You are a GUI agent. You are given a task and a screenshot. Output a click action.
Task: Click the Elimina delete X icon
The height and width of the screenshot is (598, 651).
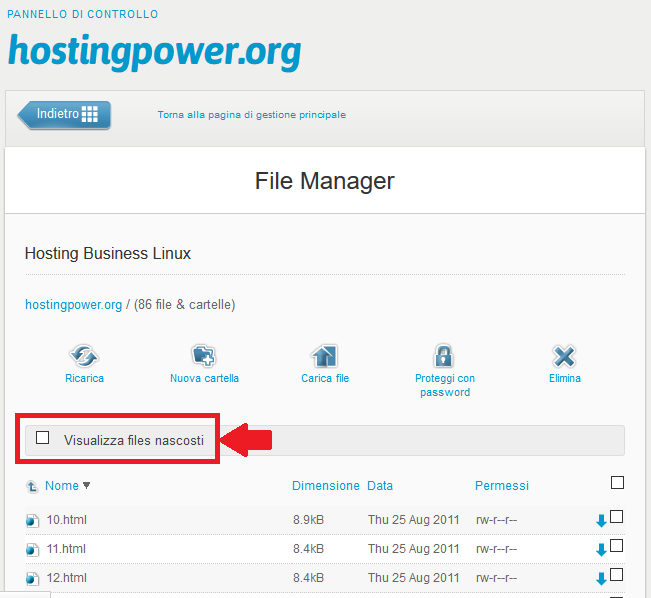pyautogui.click(x=564, y=355)
